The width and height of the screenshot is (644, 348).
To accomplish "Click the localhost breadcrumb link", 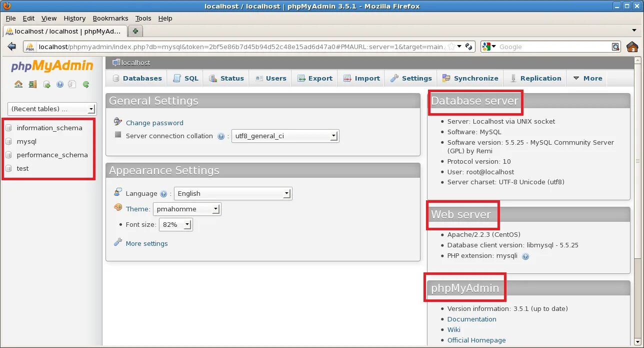I will [136, 63].
